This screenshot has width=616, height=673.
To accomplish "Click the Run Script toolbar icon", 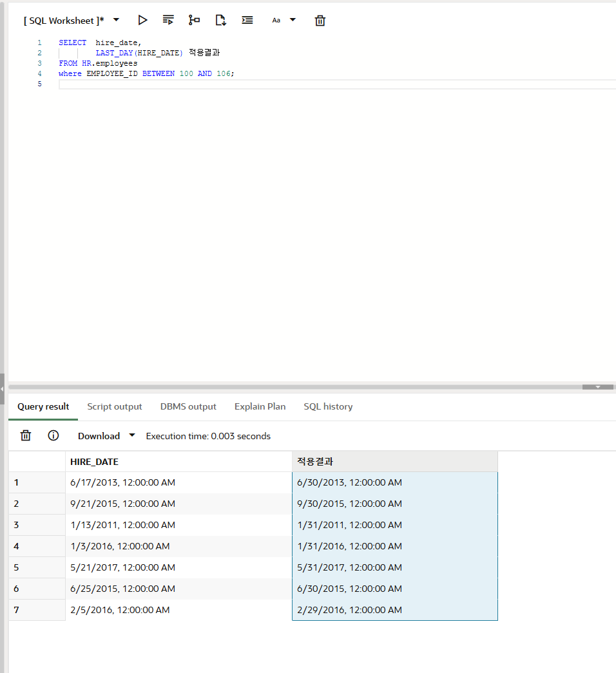I will [x=168, y=20].
